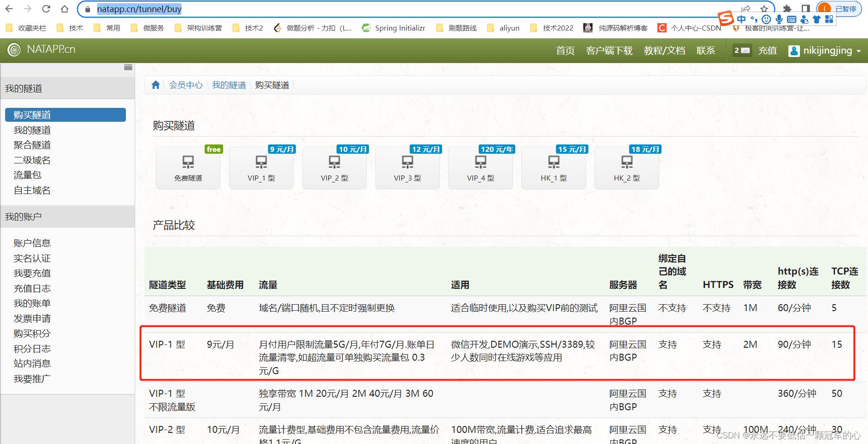Bookmark this page with the star icon
The height and width of the screenshot is (444, 868).
[x=764, y=9]
